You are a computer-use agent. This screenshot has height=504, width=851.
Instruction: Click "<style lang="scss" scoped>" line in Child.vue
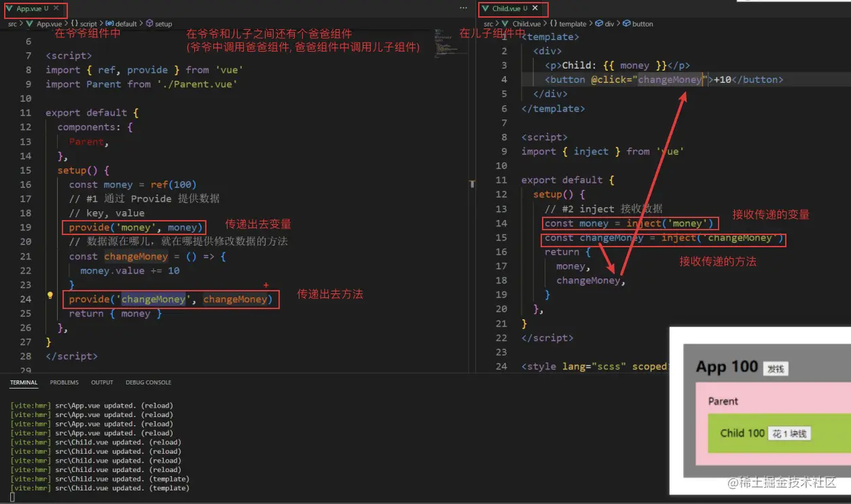(594, 367)
